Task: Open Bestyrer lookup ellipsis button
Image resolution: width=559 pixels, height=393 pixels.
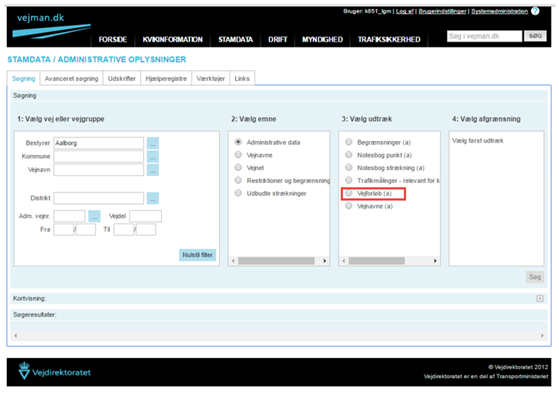Action: pyautogui.click(x=153, y=143)
